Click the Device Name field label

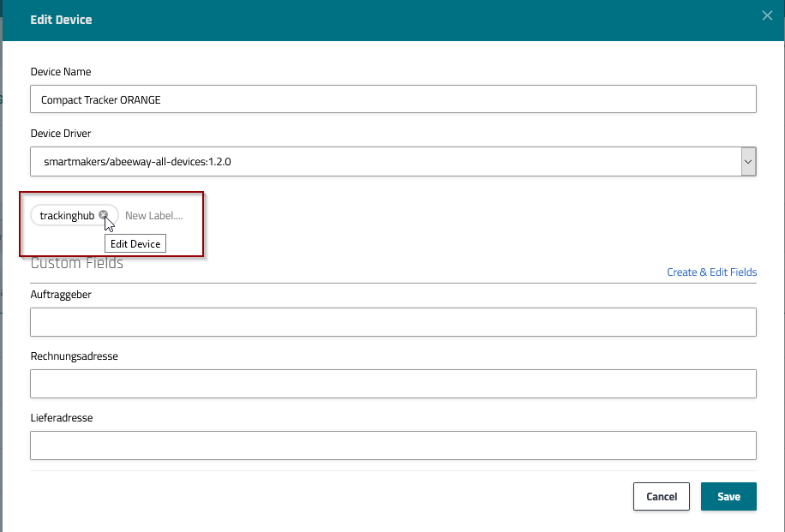pos(61,72)
